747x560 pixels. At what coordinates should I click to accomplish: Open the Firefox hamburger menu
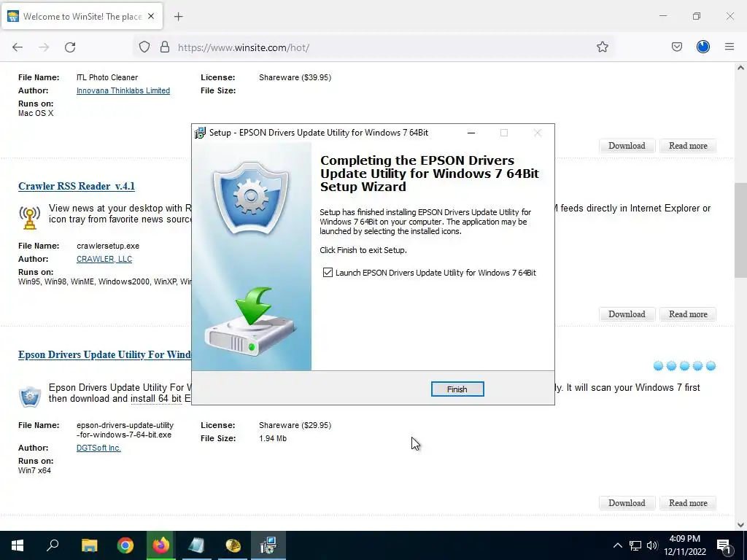pos(729,47)
